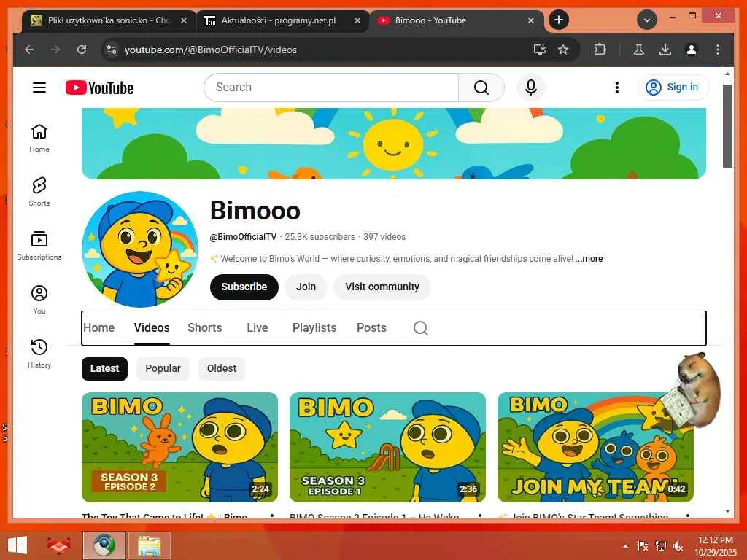This screenshot has width=747, height=560.
Task: Open the channel Home tab
Action: (98, 327)
